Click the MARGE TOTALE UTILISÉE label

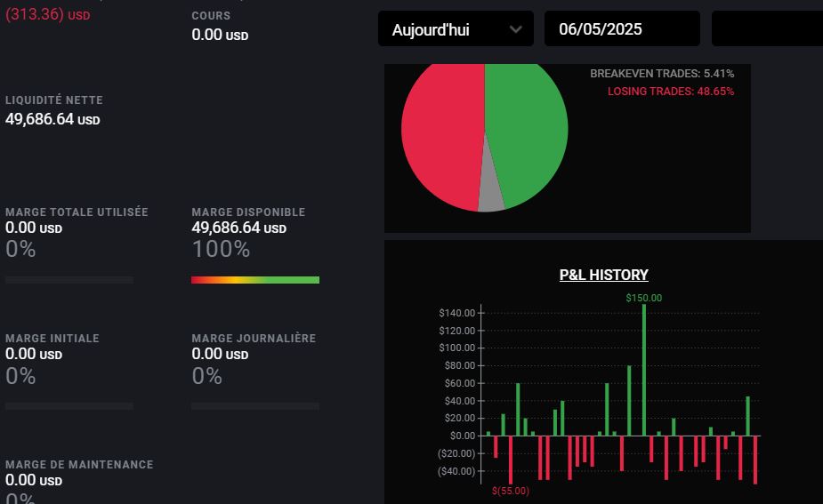(x=77, y=212)
